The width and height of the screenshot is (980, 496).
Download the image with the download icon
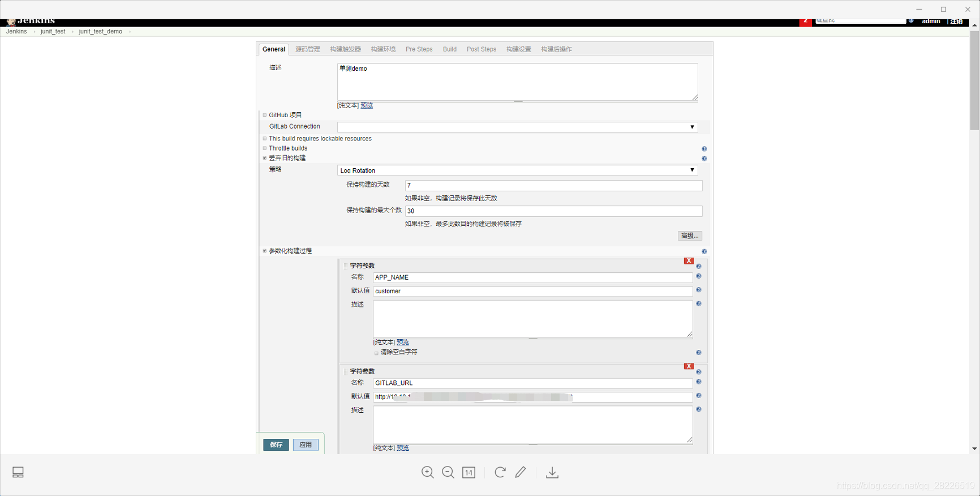[552, 472]
